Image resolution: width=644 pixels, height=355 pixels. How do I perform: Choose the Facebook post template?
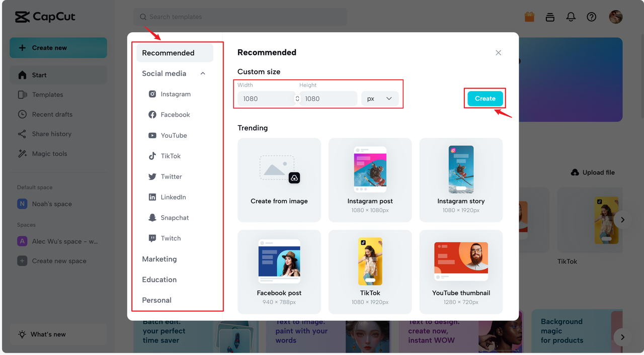tap(279, 272)
